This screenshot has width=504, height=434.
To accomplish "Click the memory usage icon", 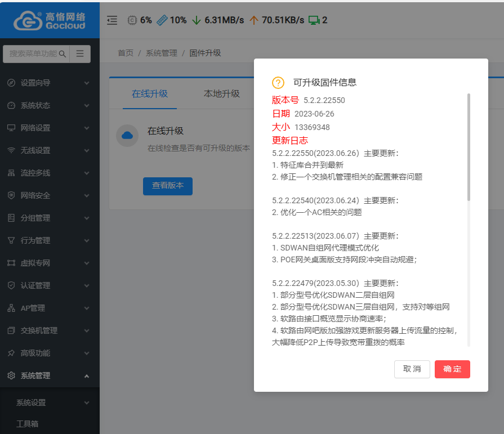I will pos(162,20).
